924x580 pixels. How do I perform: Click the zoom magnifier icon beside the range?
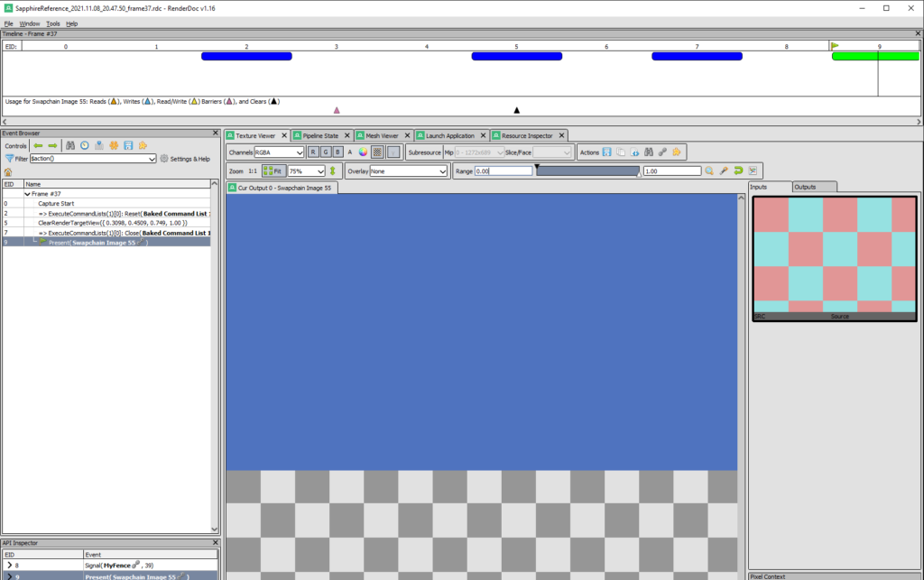(x=709, y=170)
